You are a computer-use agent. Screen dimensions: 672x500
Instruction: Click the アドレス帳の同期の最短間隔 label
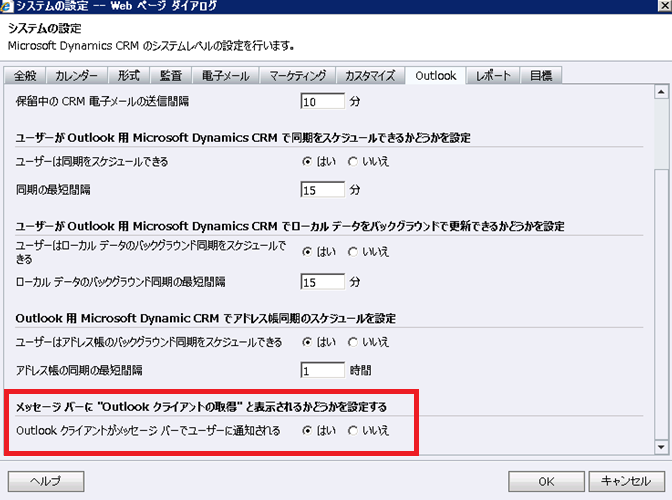pyautogui.click(x=79, y=370)
